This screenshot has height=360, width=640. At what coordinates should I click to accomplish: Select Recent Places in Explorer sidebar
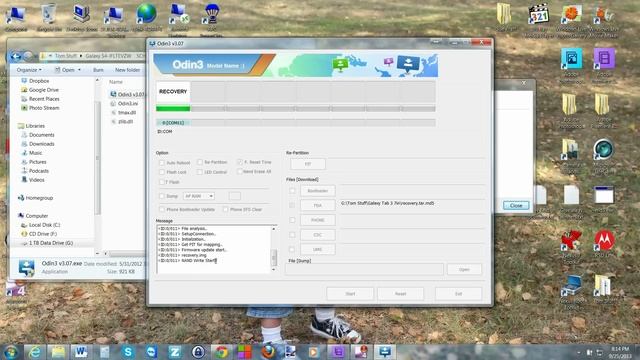[44, 99]
